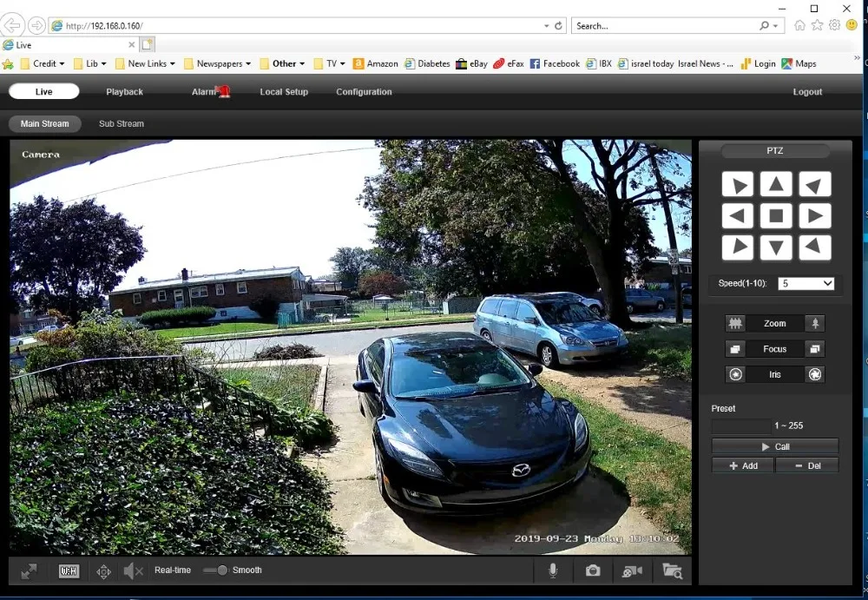Open the Amazon bookmark
Viewport: 868px width, 600px height.
[x=375, y=63]
